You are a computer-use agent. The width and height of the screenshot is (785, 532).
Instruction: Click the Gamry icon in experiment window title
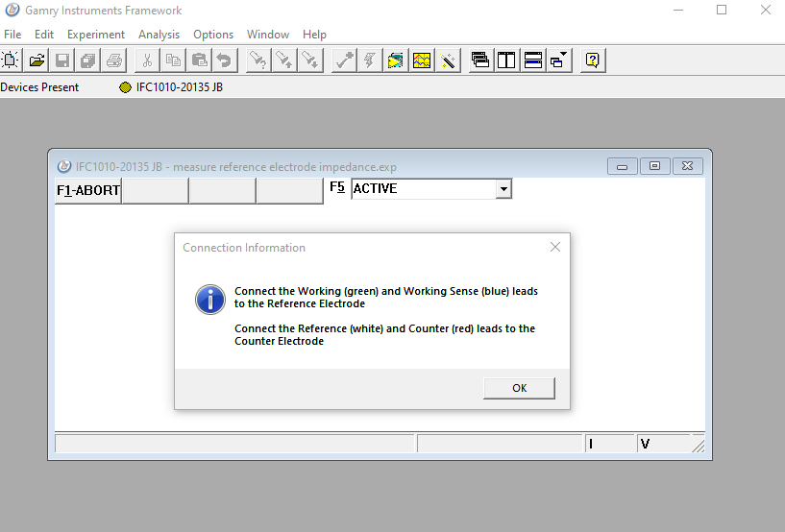pos(64,166)
